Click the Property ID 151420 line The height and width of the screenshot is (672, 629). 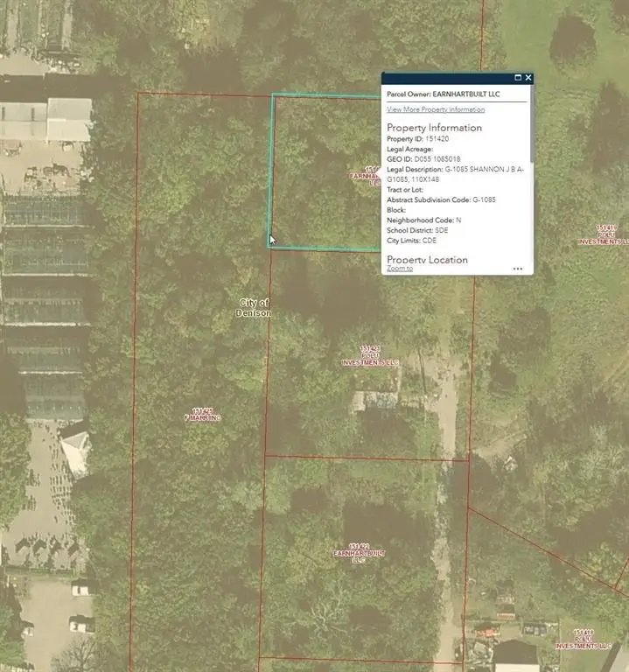click(418, 139)
